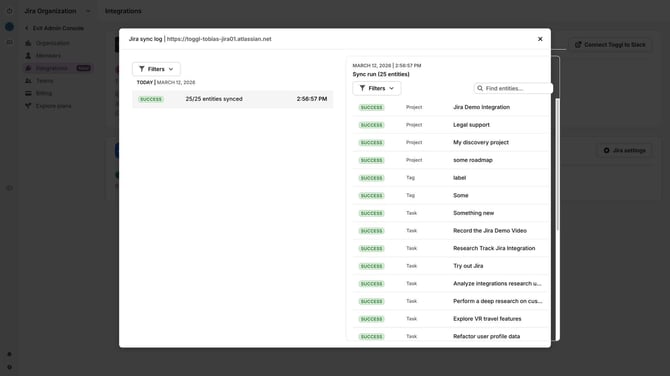Click the Jira settings gear button
This screenshot has width=670, height=376.
[x=625, y=150]
